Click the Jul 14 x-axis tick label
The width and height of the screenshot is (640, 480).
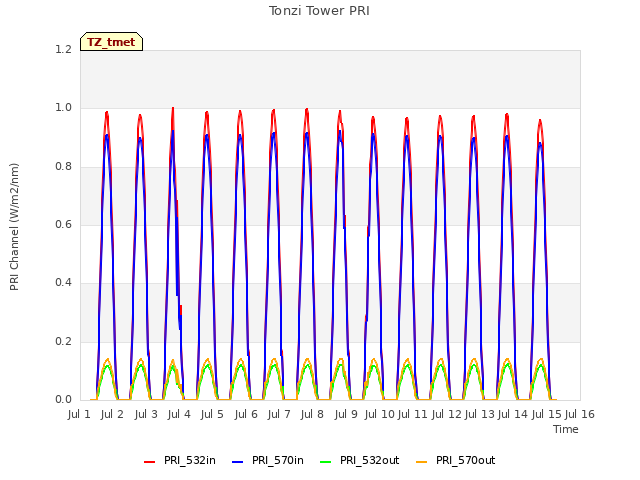point(513,414)
